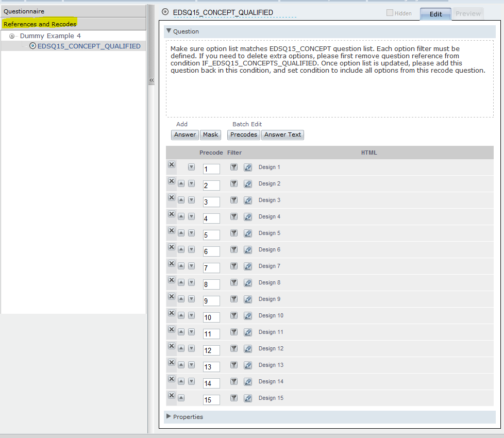The image size is (504, 438).
Task: Edit HTML text of Design 15
Action: [x=248, y=398]
